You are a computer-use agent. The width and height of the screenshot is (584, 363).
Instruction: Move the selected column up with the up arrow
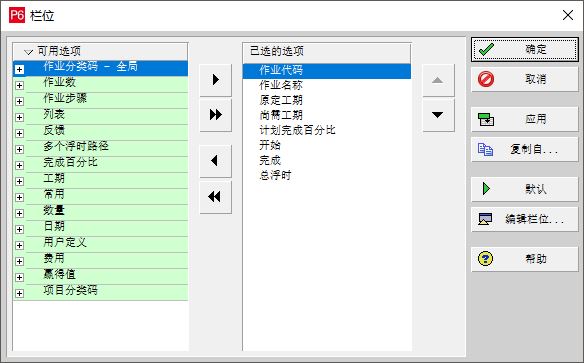click(438, 80)
